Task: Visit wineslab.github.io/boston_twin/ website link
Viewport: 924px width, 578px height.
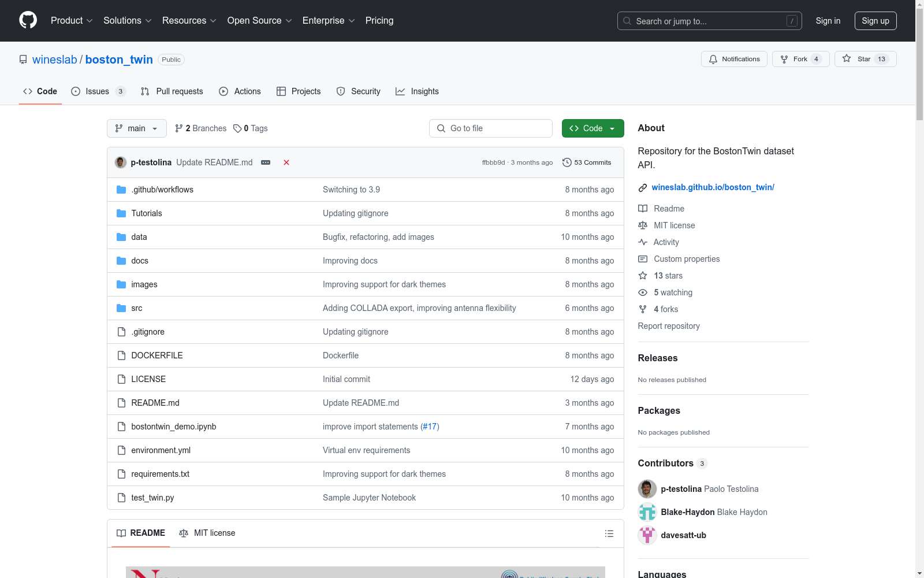Action: pyautogui.click(x=713, y=187)
